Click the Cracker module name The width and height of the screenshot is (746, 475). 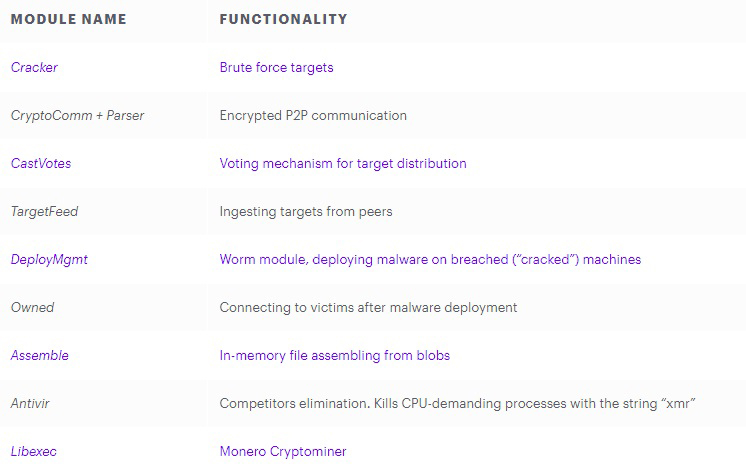pyautogui.click(x=34, y=68)
